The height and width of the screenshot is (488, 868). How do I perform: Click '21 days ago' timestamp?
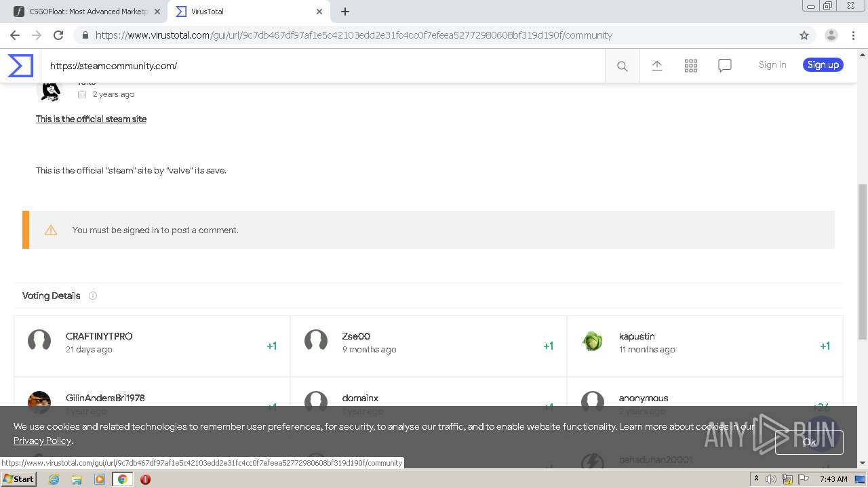(89, 350)
